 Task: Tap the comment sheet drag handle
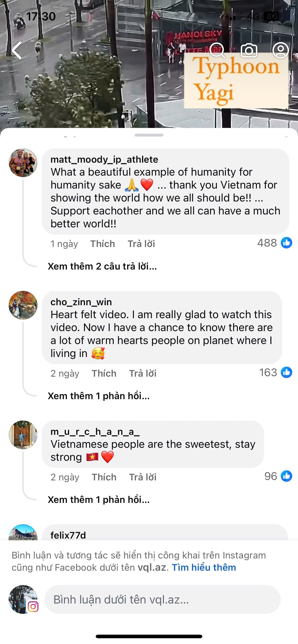(x=149, y=135)
